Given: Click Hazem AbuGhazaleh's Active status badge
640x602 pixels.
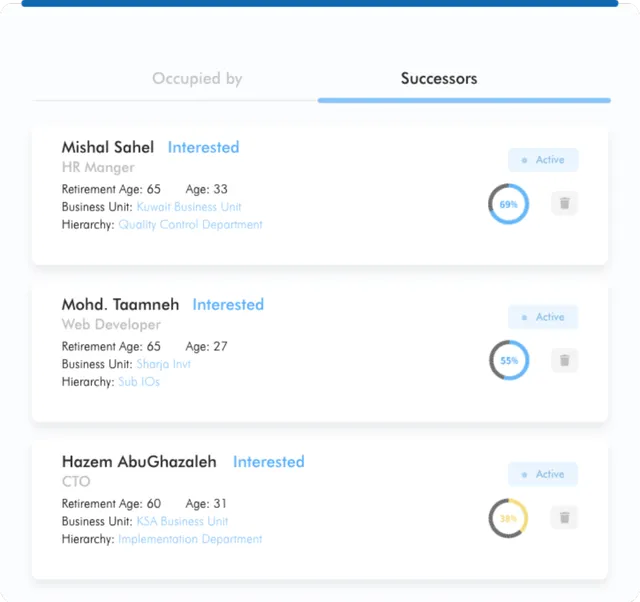Looking at the screenshot, I should pos(543,474).
